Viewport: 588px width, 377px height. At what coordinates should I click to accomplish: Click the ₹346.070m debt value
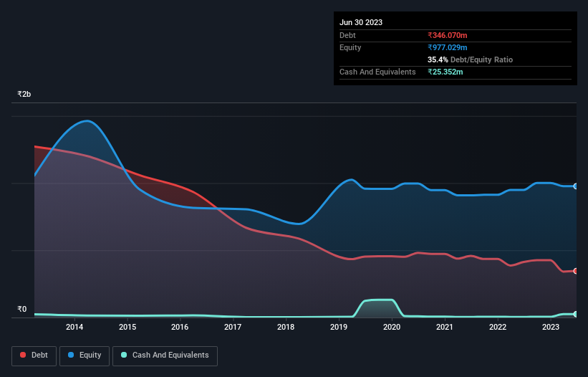(448, 35)
